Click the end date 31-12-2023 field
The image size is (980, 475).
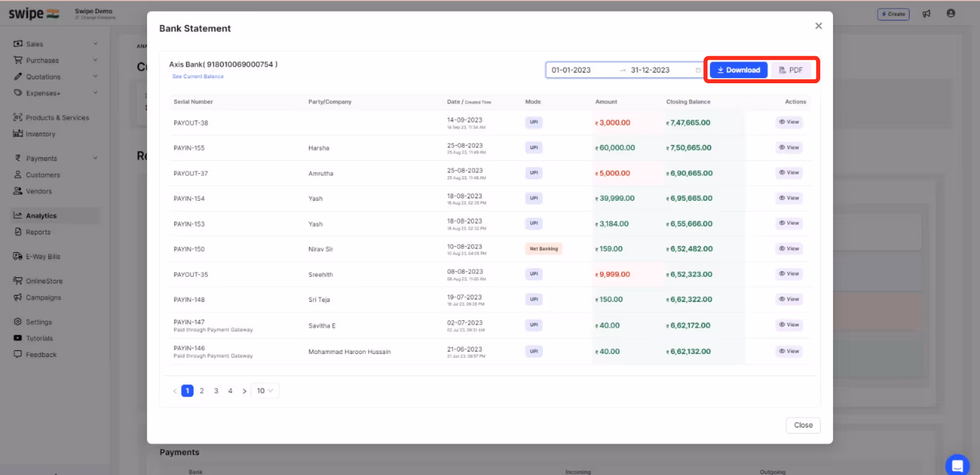coord(650,70)
